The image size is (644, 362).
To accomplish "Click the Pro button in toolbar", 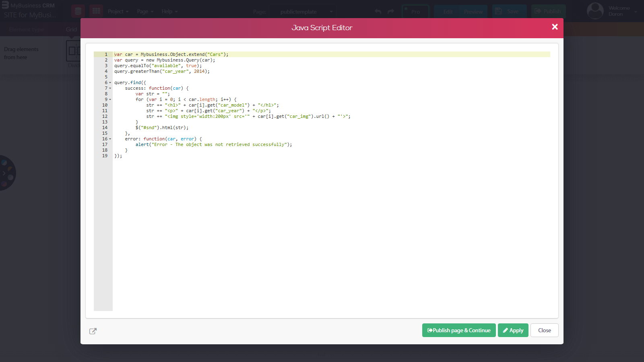I will pos(415,11).
